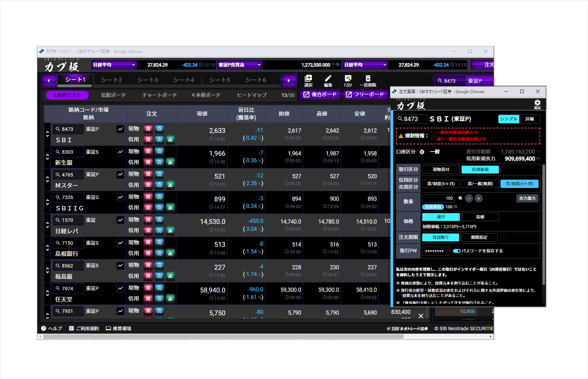The height and width of the screenshot is (379, 588).
Task: Open the フリーボード button
Action: coord(365,94)
